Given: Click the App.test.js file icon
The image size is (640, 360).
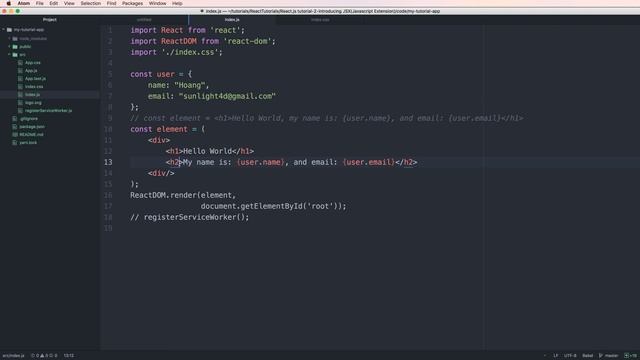Looking at the screenshot, I should point(20,78).
